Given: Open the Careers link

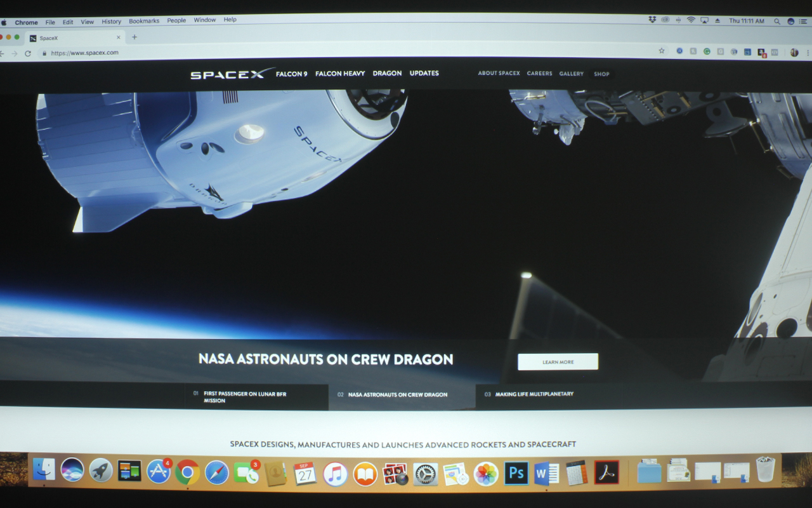Looking at the screenshot, I should click(539, 73).
